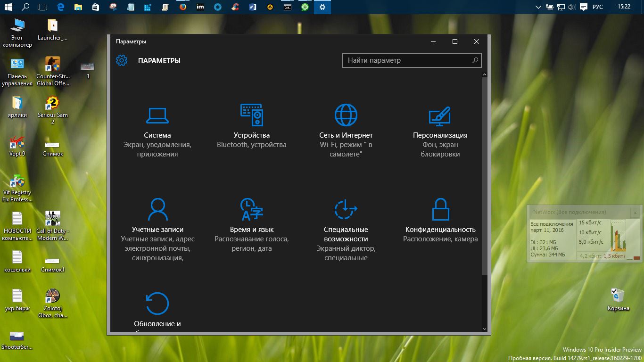Click the Task View taskbar button
Image resolution: width=644 pixels, height=362 pixels.
click(x=42, y=7)
